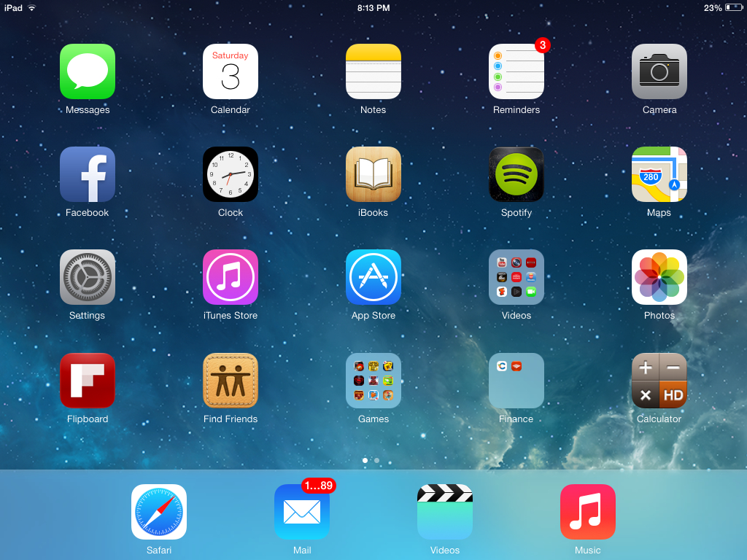Launch the Notes app

[x=373, y=71]
